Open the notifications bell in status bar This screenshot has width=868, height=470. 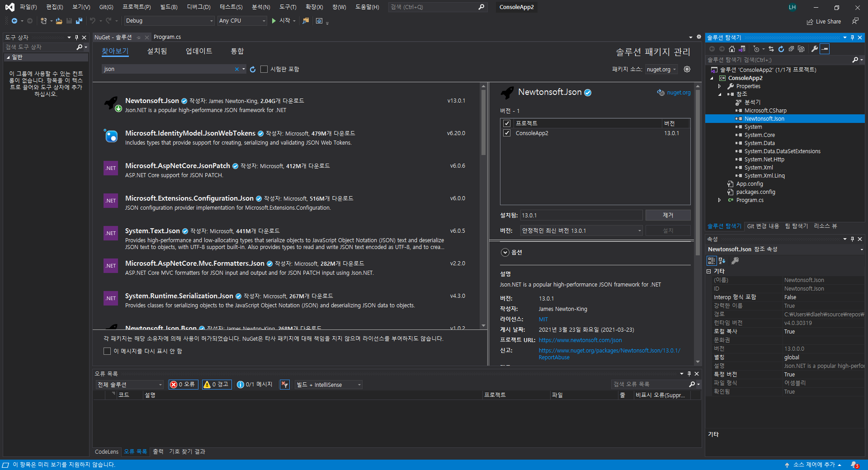click(x=854, y=465)
